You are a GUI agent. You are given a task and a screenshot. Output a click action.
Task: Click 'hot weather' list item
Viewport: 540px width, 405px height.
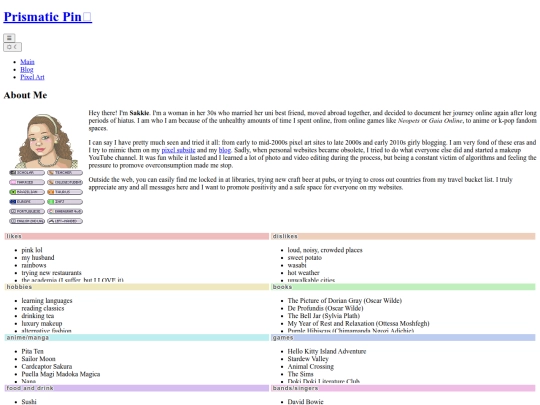point(303,273)
